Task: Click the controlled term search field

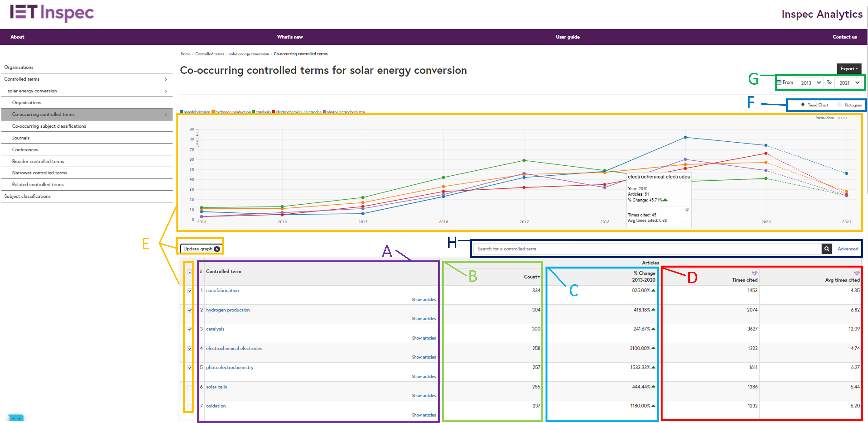Action: click(647, 249)
